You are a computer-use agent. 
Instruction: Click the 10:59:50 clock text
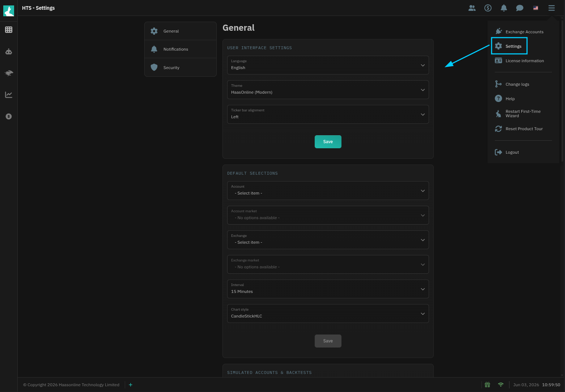click(551, 385)
